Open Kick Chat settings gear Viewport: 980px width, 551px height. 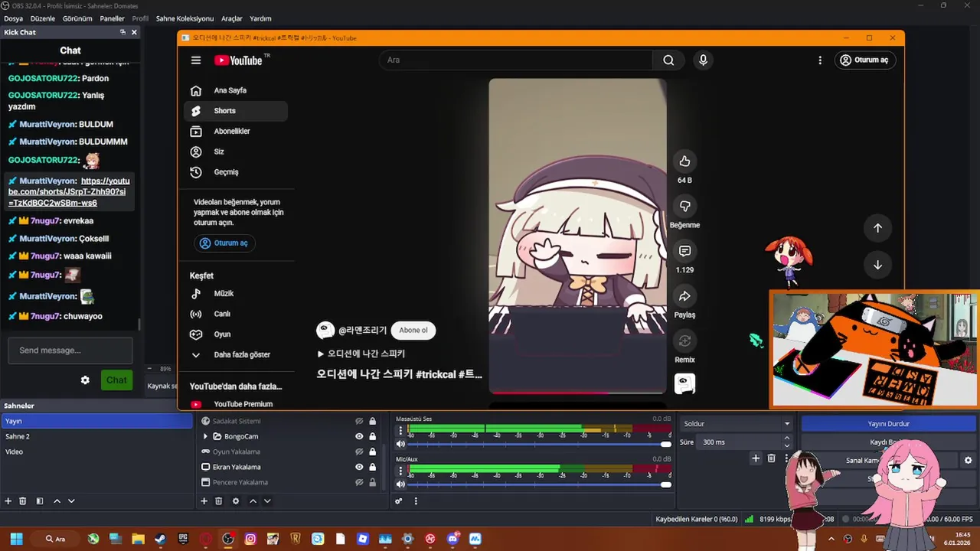click(x=85, y=380)
